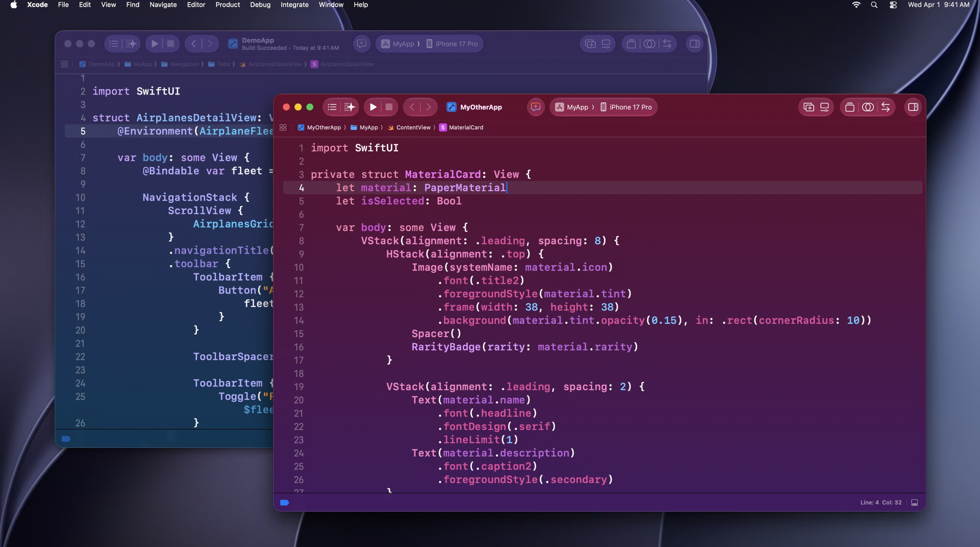Open Tabs folder in DemoApp jump bar

pos(219,64)
